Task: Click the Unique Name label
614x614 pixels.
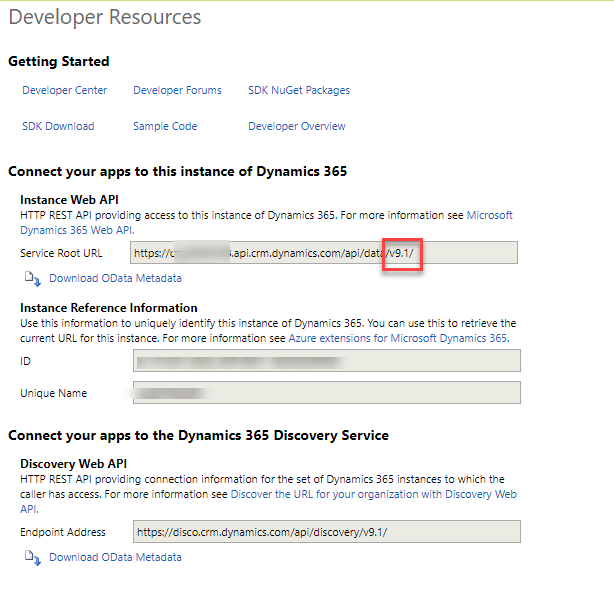Action: (x=54, y=393)
